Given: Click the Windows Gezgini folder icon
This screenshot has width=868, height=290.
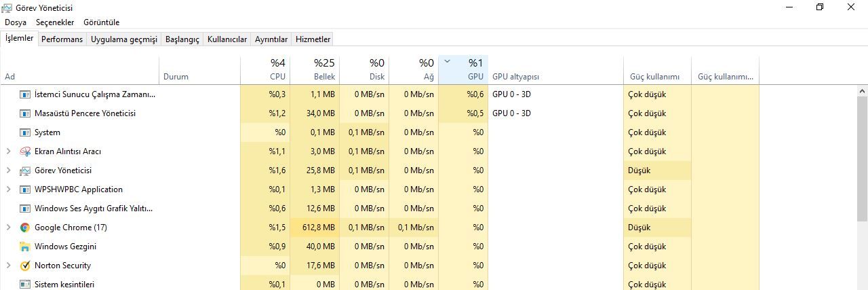Looking at the screenshot, I should (25, 247).
